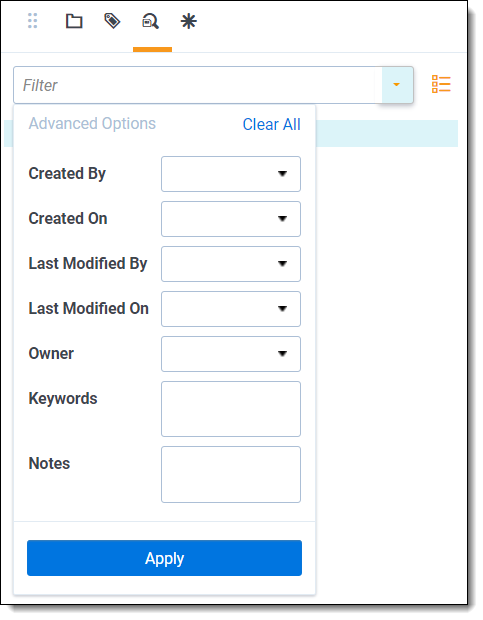Open the folder browser icon
Screen dimensions: 483x620
74,21
